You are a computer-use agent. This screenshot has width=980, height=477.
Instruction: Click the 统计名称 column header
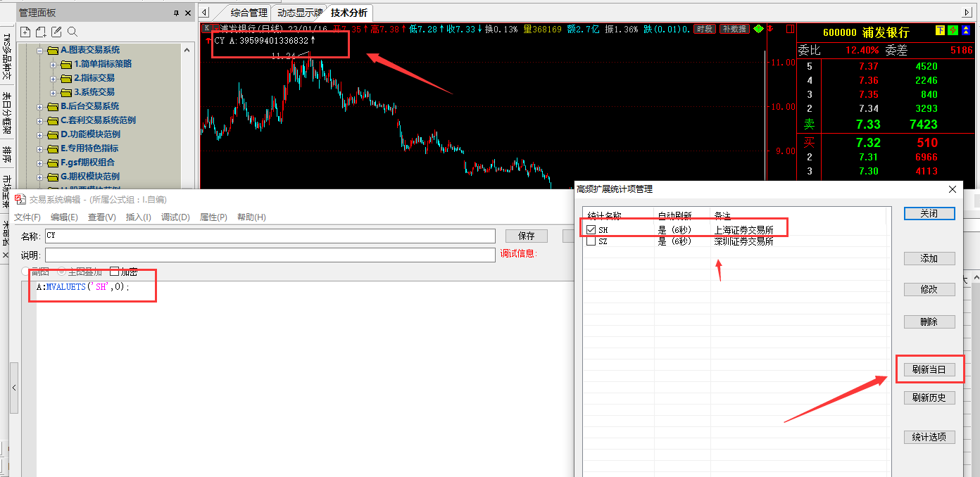click(x=620, y=216)
